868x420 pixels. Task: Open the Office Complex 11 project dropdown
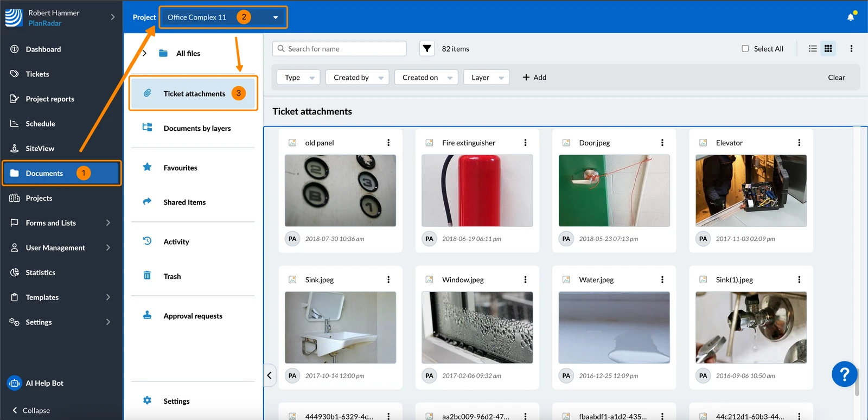[223, 17]
